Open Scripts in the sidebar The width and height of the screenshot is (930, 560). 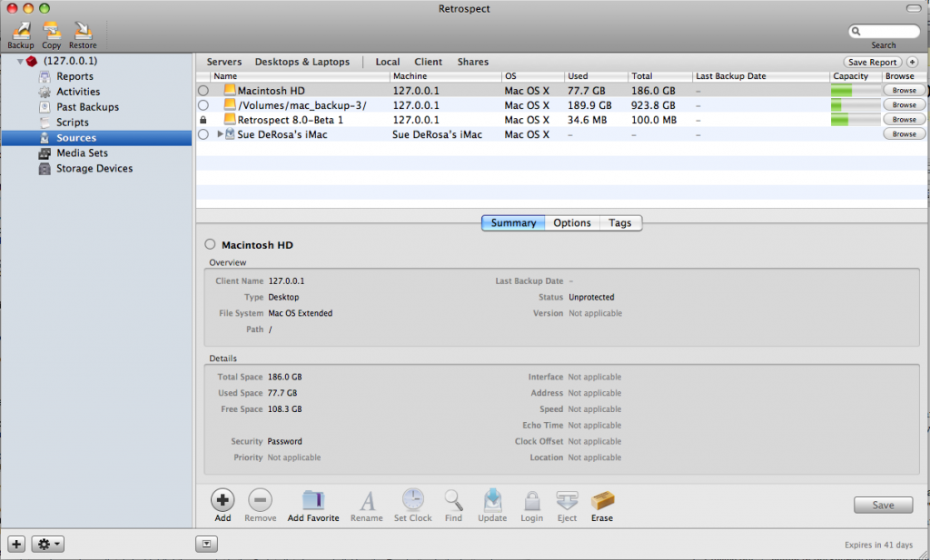point(73,123)
